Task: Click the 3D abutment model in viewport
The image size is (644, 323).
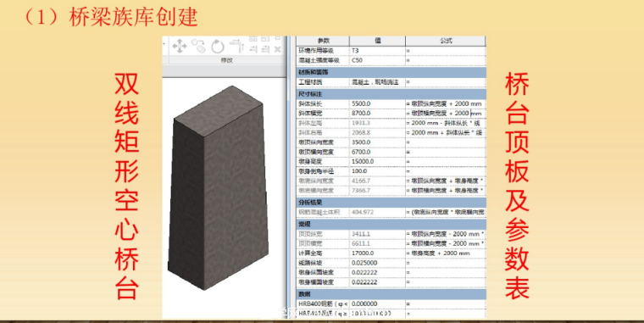Action: [218, 187]
